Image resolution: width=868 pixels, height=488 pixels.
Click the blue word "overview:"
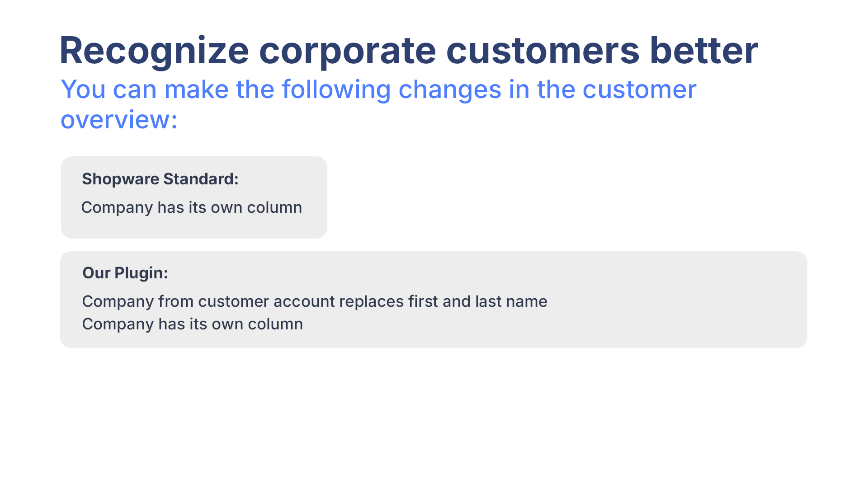click(x=119, y=120)
